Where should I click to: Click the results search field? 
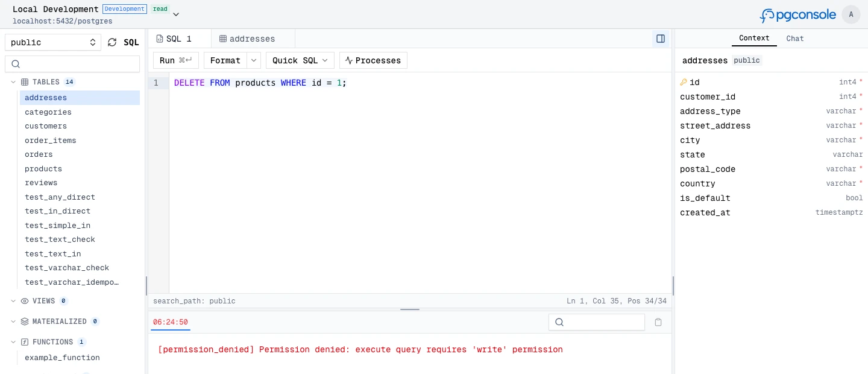[x=597, y=322]
